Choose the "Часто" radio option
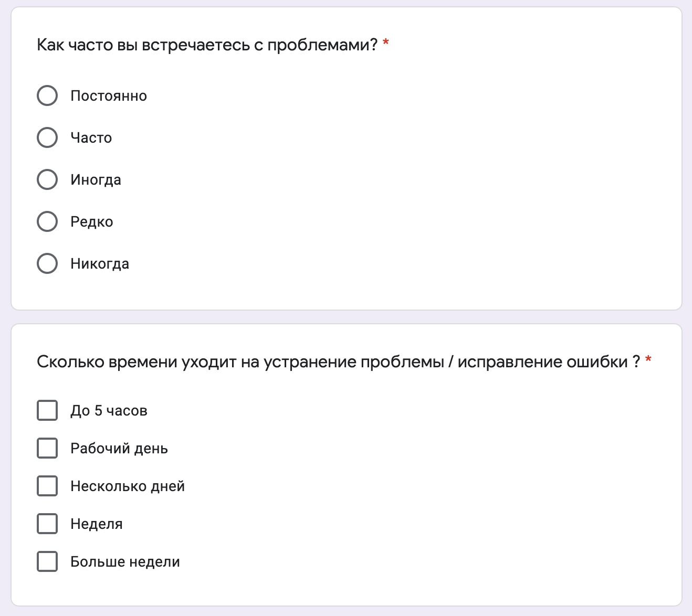692x616 pixels. point(47,137)
